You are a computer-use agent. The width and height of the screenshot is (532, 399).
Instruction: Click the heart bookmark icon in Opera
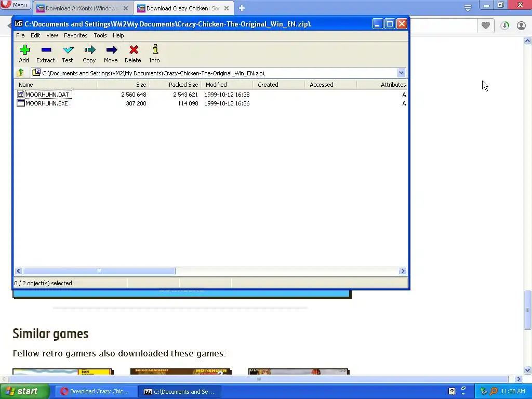486,25
